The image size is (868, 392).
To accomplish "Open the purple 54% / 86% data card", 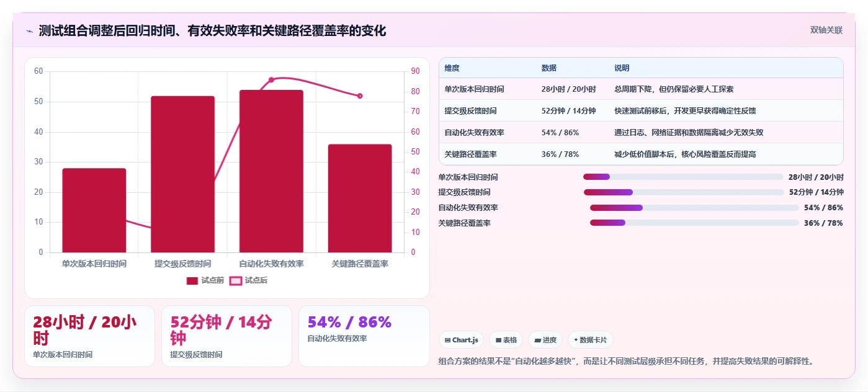I will click(364, 336).
